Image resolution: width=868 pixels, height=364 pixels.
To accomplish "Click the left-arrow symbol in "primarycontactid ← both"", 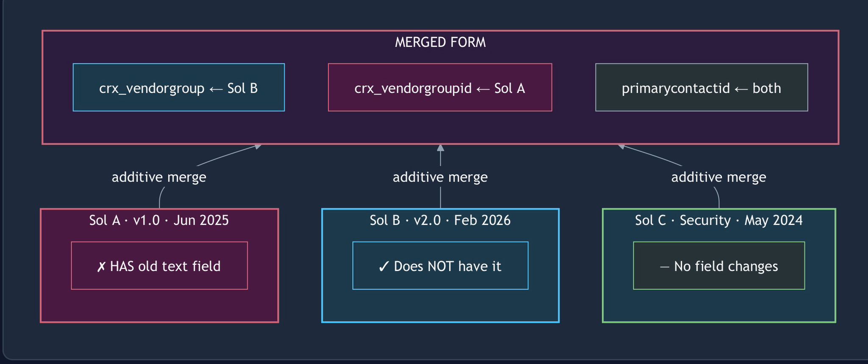I will click(x=741, y=89).
